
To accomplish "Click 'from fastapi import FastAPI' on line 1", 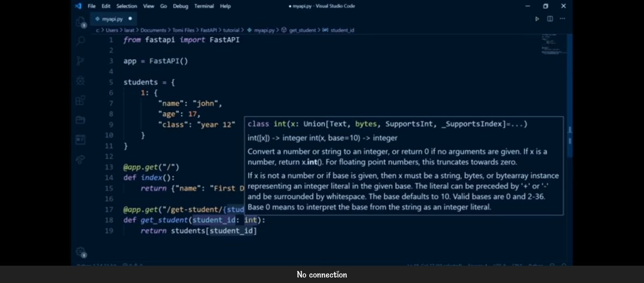I will (x=181, y=40).
